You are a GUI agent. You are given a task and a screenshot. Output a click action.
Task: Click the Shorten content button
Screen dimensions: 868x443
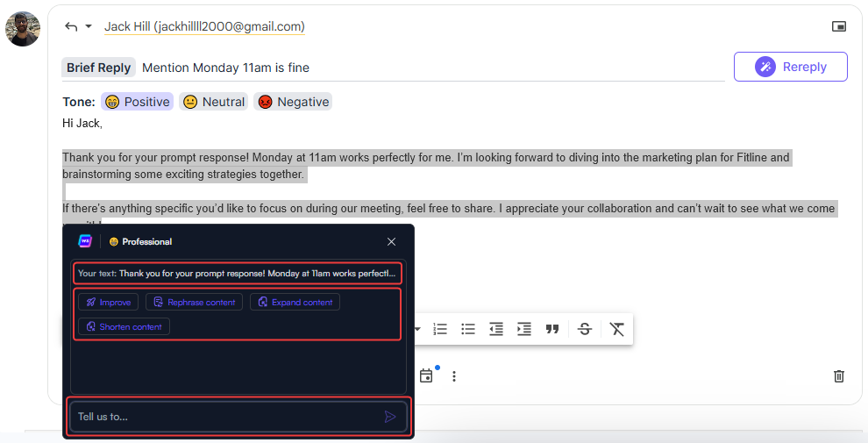(124, 326)
